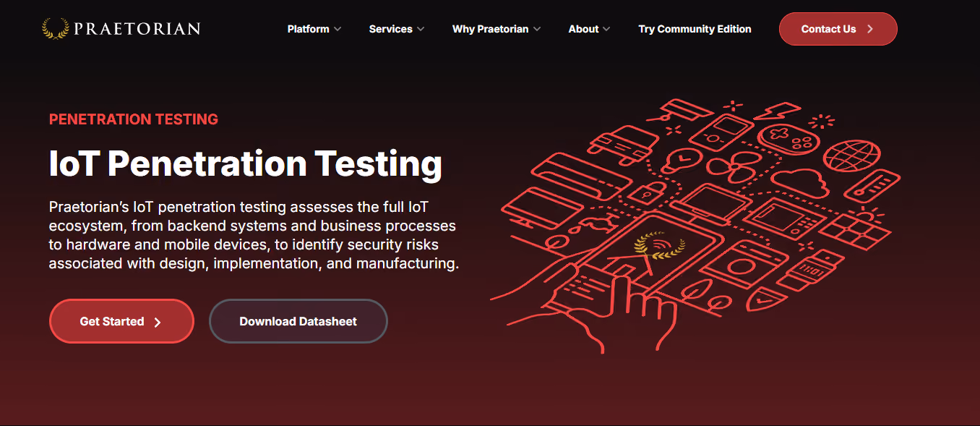Click the PENETRATION TESTING category label
This screenshot has height=426, width=980.
click(x=134, y=119)
